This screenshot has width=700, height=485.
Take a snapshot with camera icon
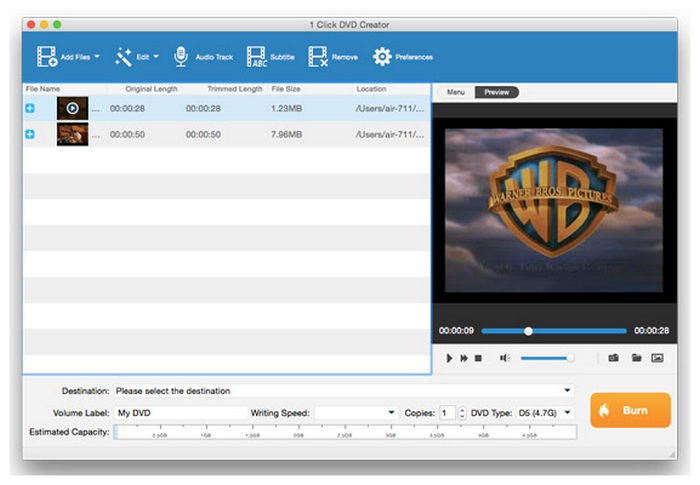pos(613,358)
